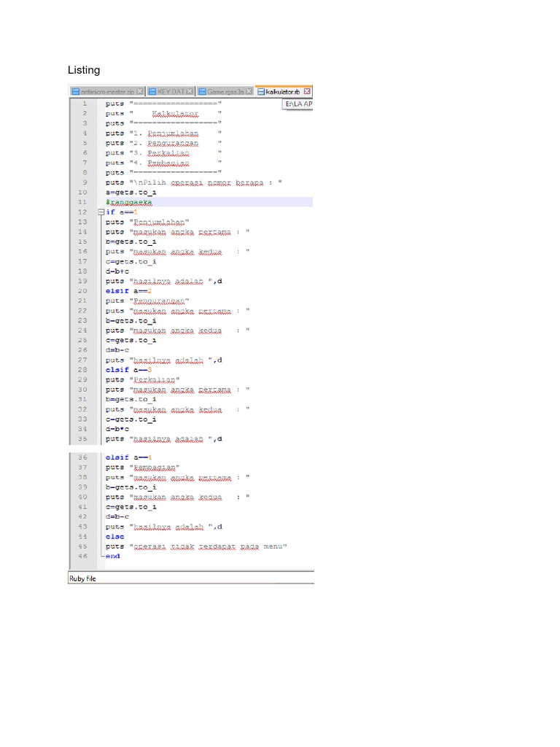Click the E:\LA AP path tooltip
This screenshot has width=560, height=747.
pyautogui.click(x=298, y=104)
